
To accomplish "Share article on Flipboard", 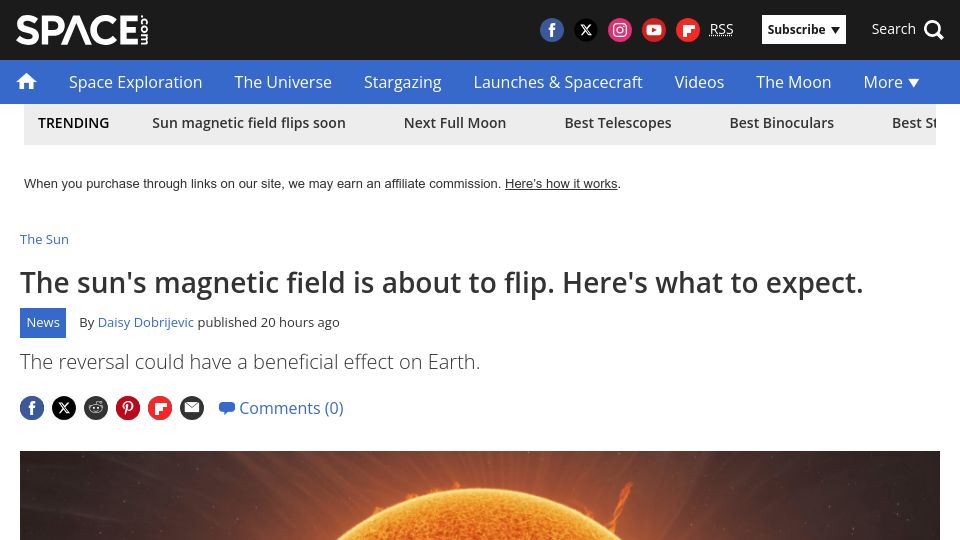I will [x=160, y=408].
